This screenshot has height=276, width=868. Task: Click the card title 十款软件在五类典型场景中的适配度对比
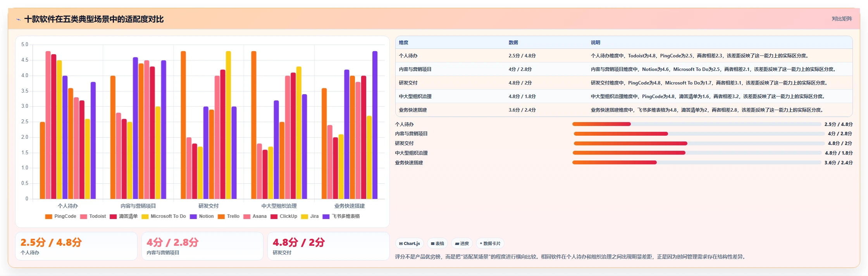pos(94,19)
